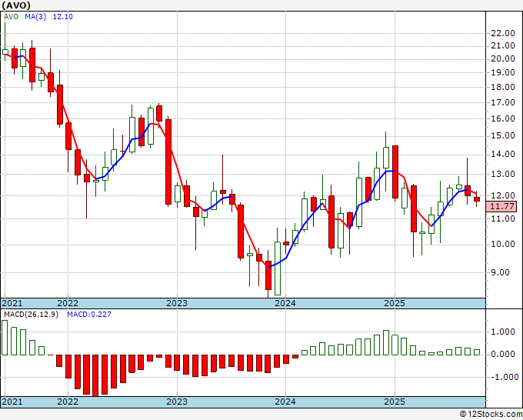Click 2023 on the MACD timeline

177,402
